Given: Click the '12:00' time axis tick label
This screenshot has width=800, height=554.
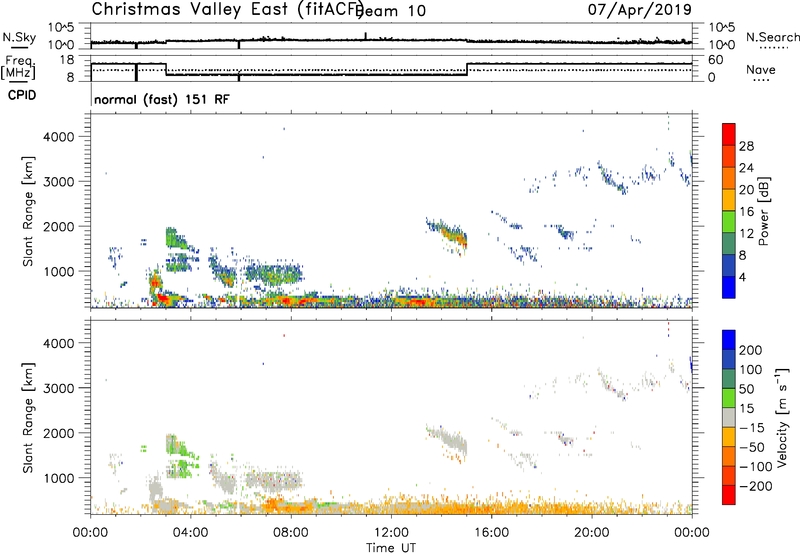Looking at the screenshot, I should tap(391, 533).
